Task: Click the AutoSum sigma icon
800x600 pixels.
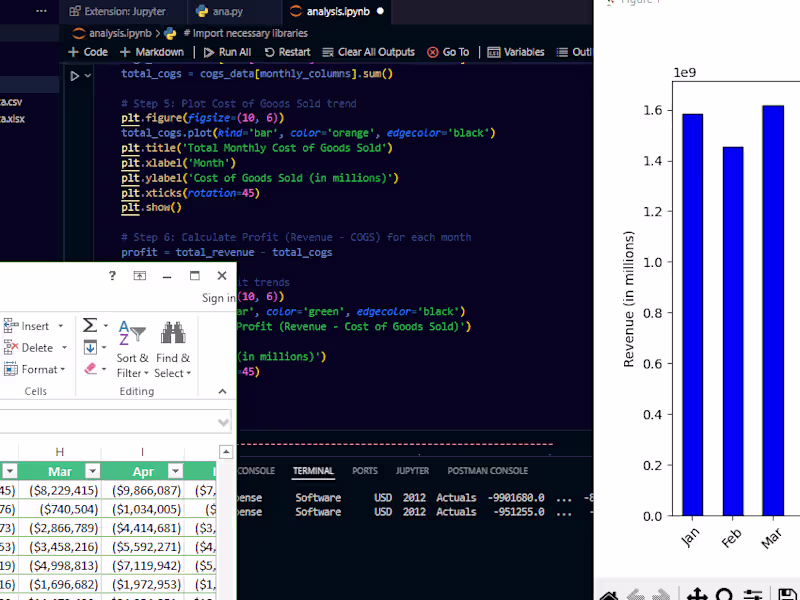Action: click(x=89, y=325)
